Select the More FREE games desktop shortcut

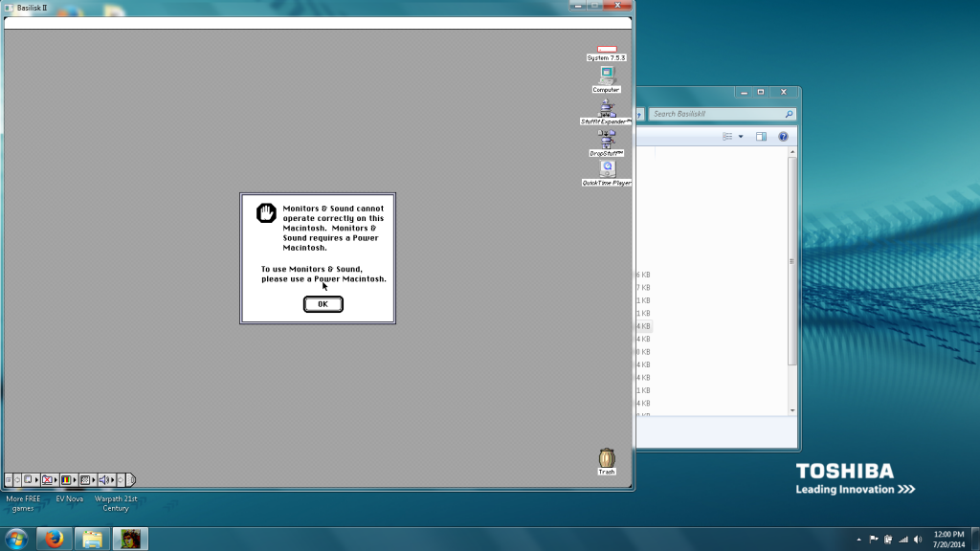point(23,503)
